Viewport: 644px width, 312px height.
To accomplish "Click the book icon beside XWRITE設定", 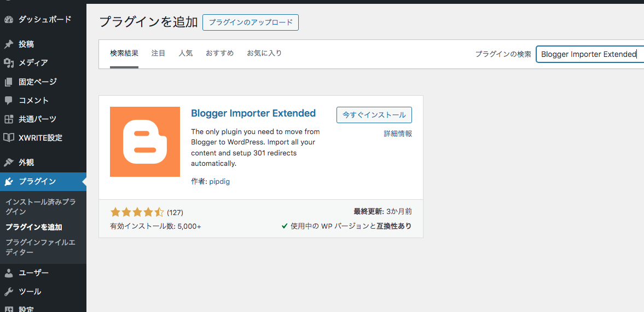I will click(x=9, y=138).
